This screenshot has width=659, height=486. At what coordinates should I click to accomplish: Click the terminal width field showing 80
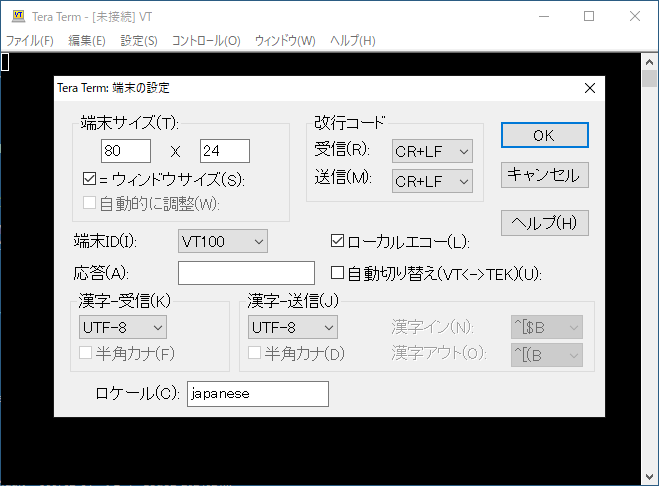[x=126, y=151]
